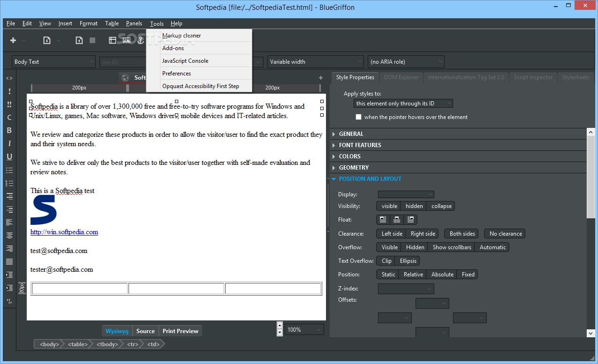Switch to Print Preview view
Viewport: 598px width, 364px height.
[x=181, y=331]
